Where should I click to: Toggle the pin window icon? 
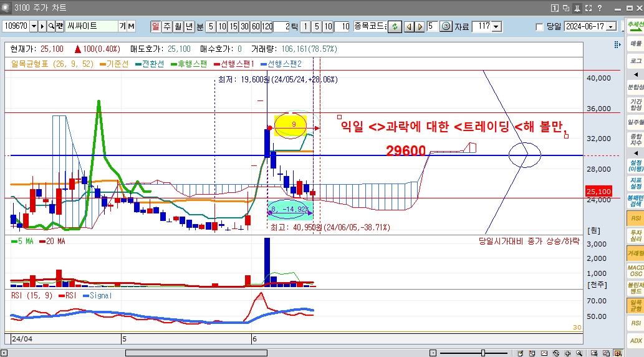(577, 8)
